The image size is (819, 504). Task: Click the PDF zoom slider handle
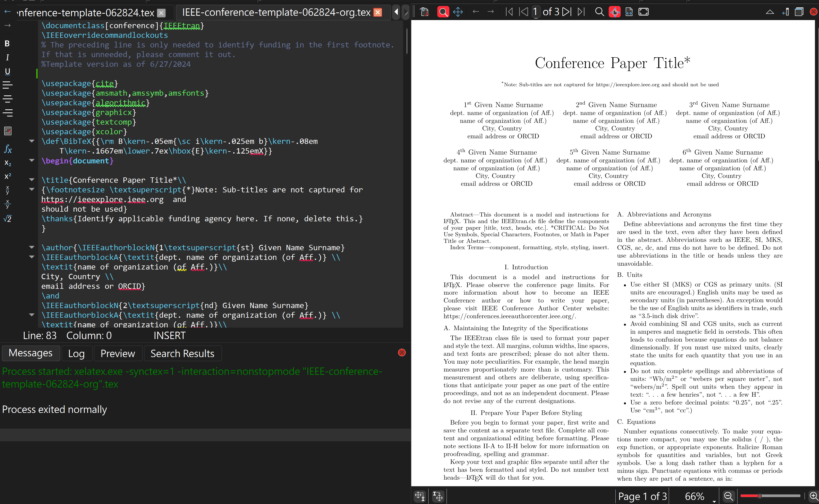point(759,496)
